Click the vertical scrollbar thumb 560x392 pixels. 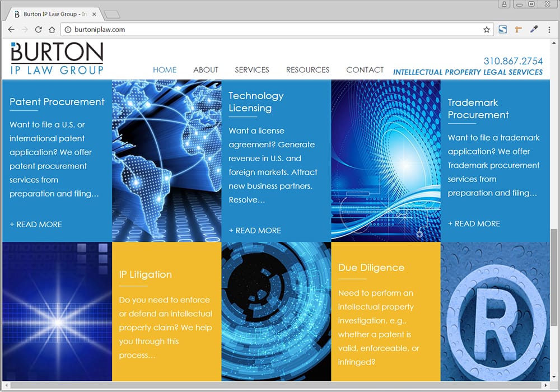554,277
